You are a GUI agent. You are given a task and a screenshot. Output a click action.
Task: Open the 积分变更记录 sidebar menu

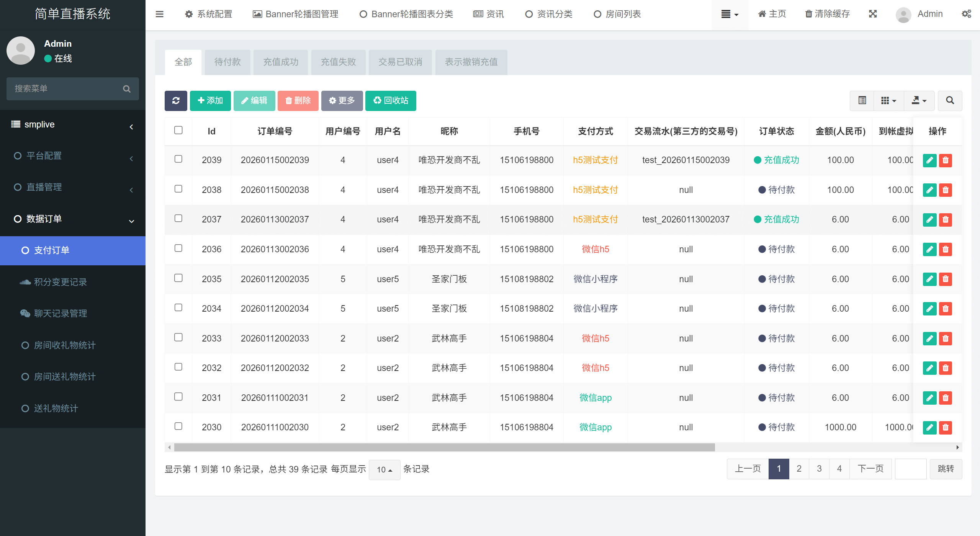pos(61,282)
